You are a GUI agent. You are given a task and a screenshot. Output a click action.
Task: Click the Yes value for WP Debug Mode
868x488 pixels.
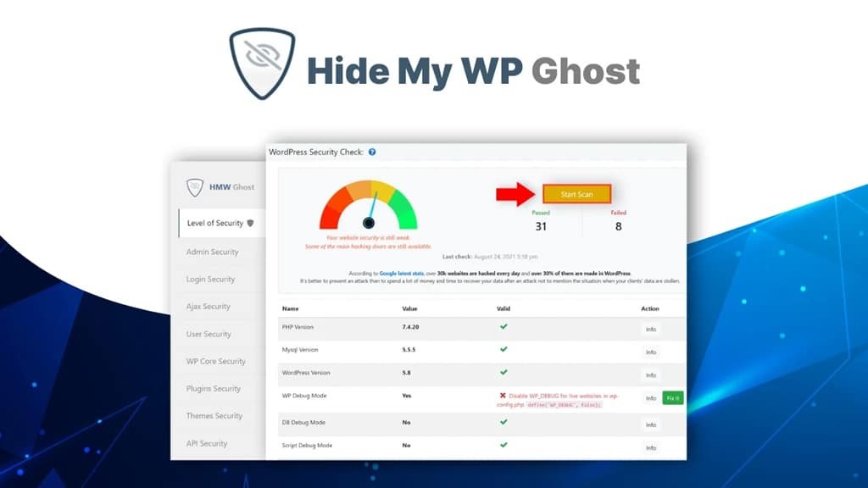(407, 396)
